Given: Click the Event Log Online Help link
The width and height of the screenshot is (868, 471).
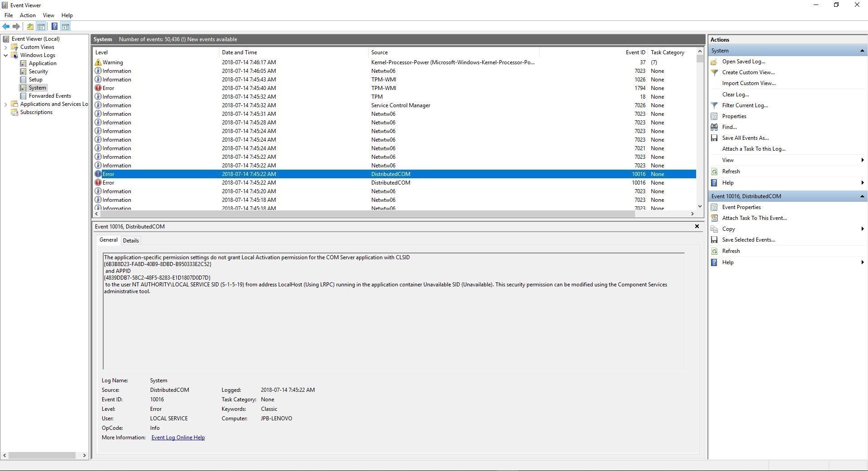Looking at the screenshot, I should click(178, 437).
